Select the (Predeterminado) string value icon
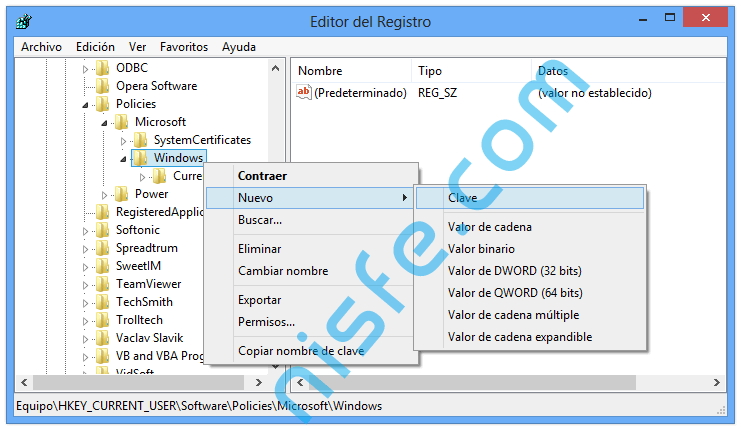 pyautogui.click(x=305, y=93)
